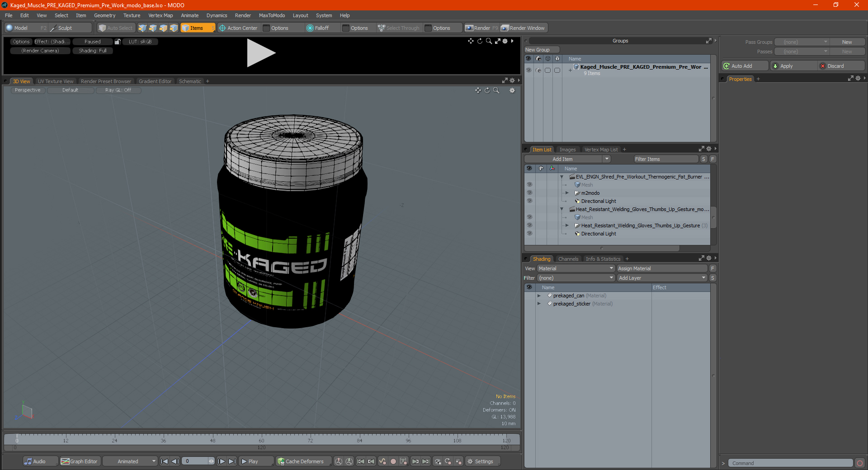Click the record/autokey circle icon

point(393,461)
